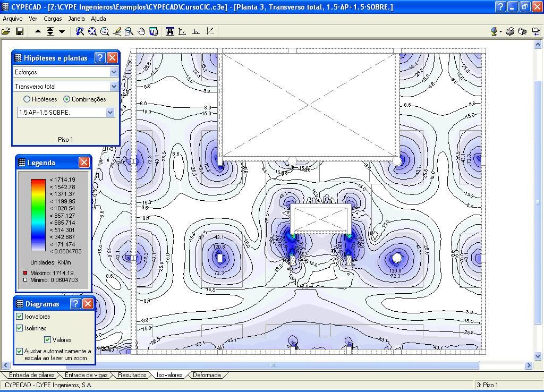Click the zoom x2 magnifier icon
Image resolution: width=544 pixels, height=392 pixels.
[x=105, y=31]
